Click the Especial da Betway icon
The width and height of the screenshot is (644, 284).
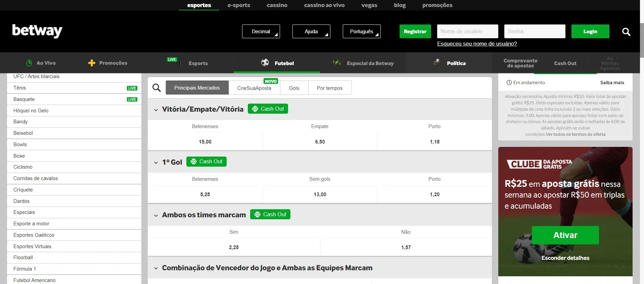coord(337,62)
